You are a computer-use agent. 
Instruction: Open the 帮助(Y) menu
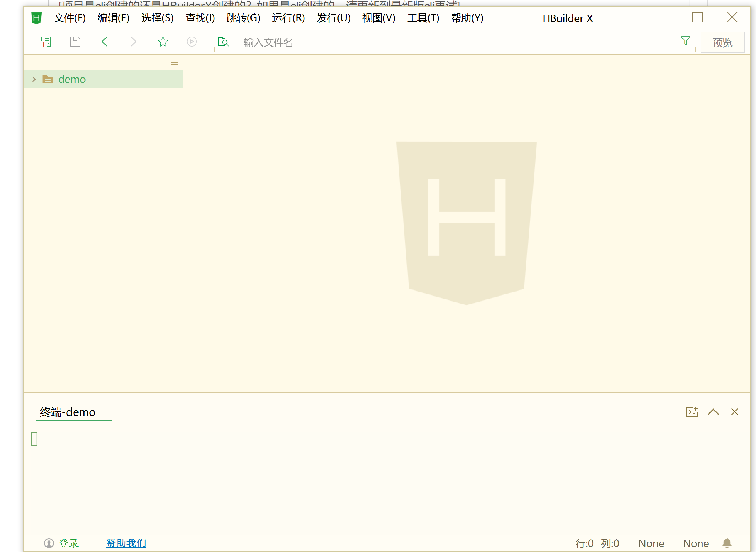pyautogui.click(x=467, y=18)
